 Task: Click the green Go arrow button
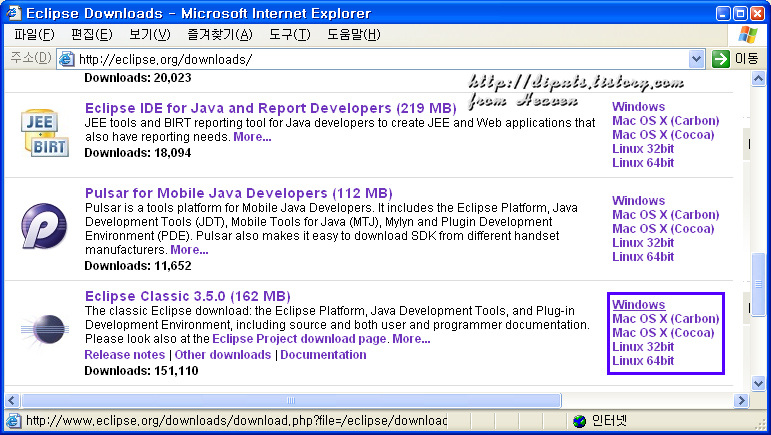[x=720, y=59]
